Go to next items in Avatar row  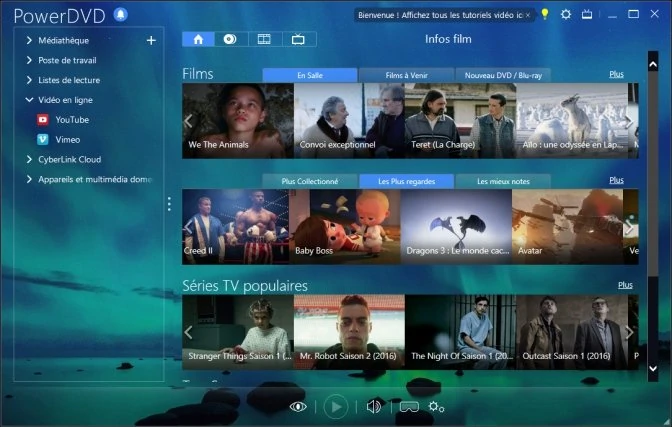(x=630, y=227)
